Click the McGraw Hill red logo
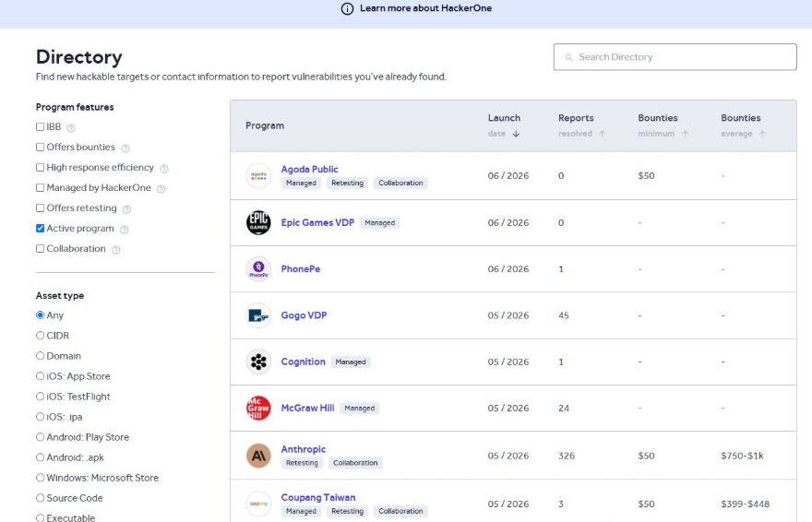This screenshot has height=522, width=812. (x=258, y=409)
